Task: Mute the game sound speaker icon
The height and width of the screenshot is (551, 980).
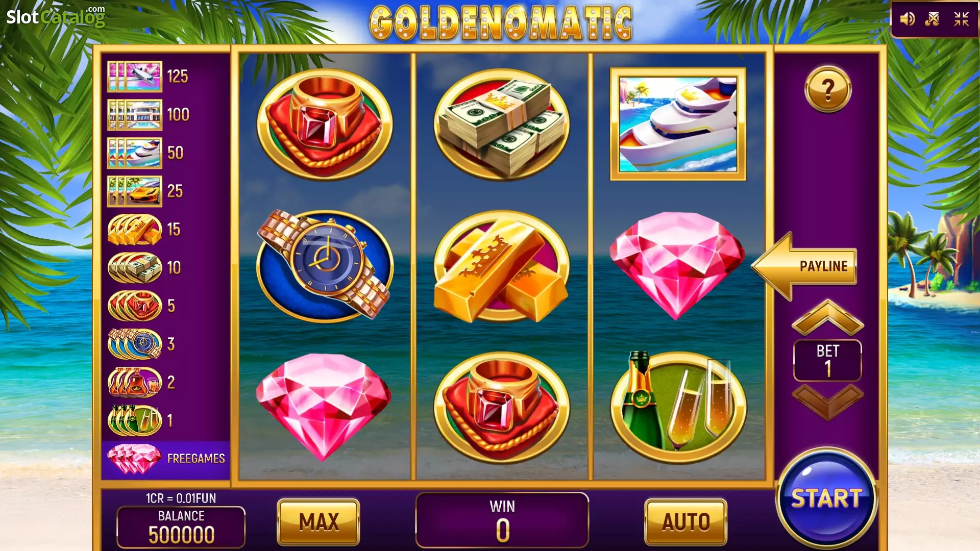Action: (x=907, y=19)
